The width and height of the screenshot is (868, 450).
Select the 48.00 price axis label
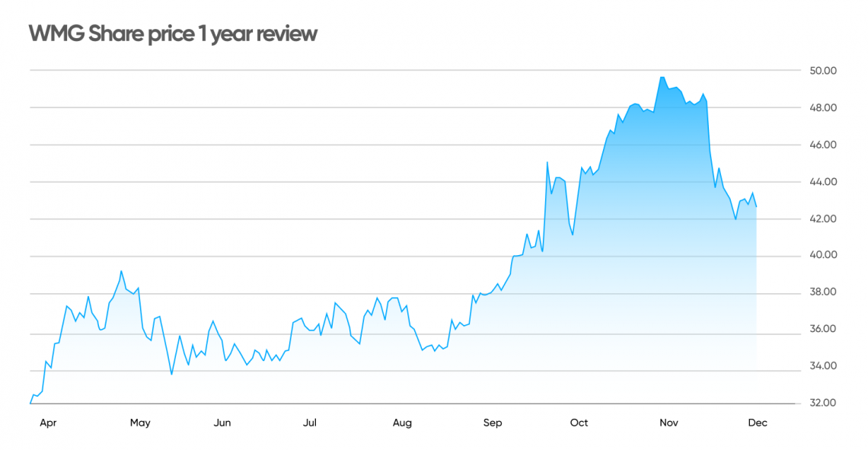(x=823, y=108)
